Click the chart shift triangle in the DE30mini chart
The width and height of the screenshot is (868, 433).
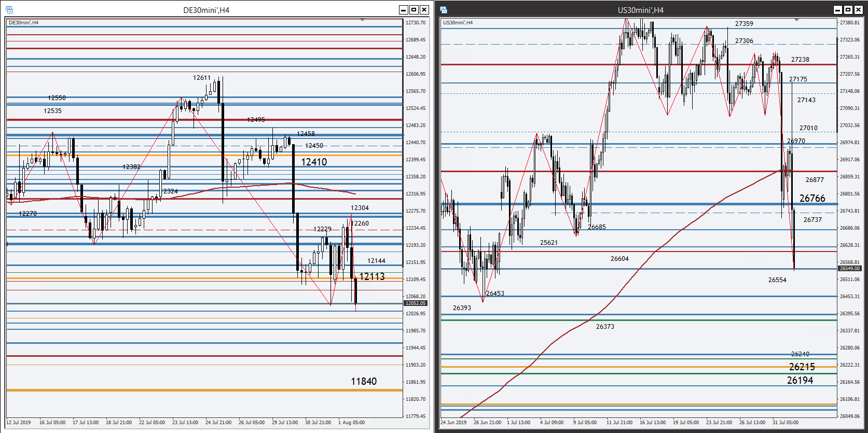[362, 20]
